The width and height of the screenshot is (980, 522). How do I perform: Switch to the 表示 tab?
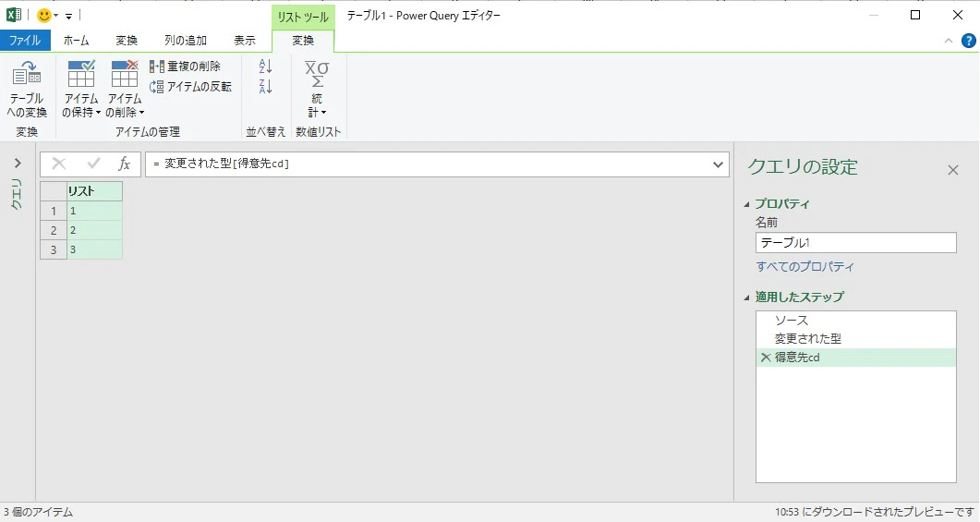(x=245, y=41)
